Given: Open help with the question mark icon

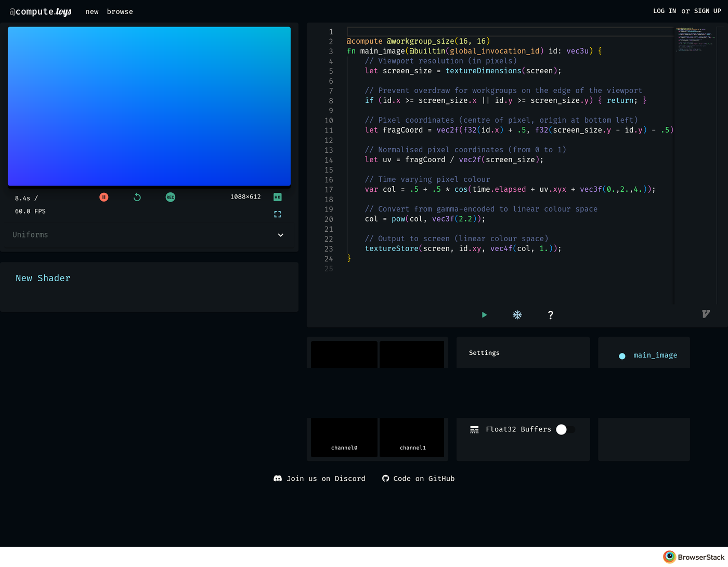Looking at the screenshot, I should [x=551, y=315].
